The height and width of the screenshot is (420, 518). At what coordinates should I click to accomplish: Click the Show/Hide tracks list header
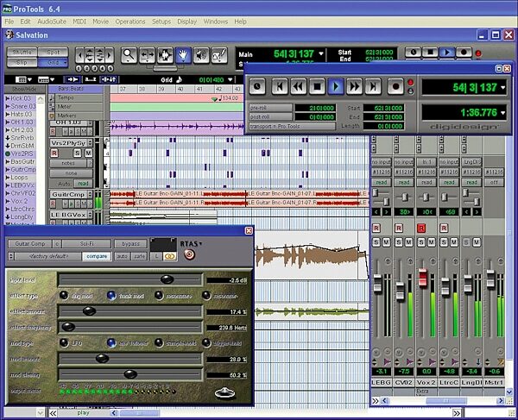pos(24,89)
